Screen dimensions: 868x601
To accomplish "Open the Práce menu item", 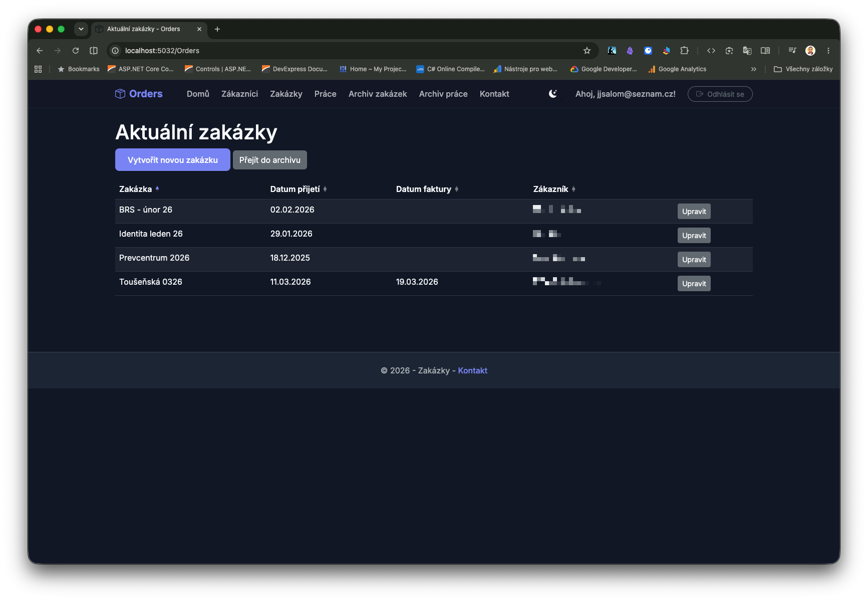I will coord(326,94).
